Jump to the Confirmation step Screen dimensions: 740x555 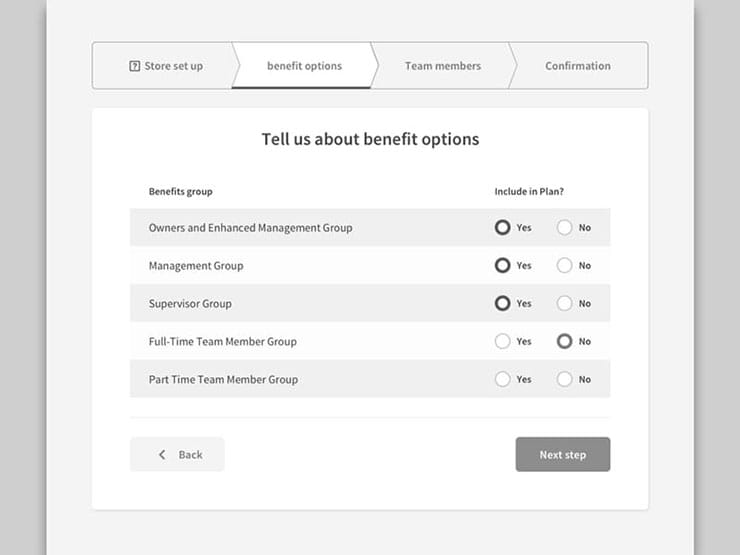pos(577,66)
